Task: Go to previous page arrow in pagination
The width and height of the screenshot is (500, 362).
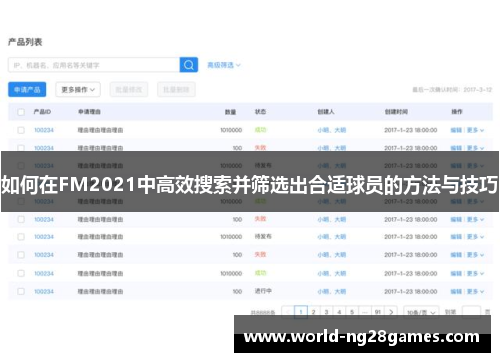Action: pyautogui.click(x=288, y=312)
